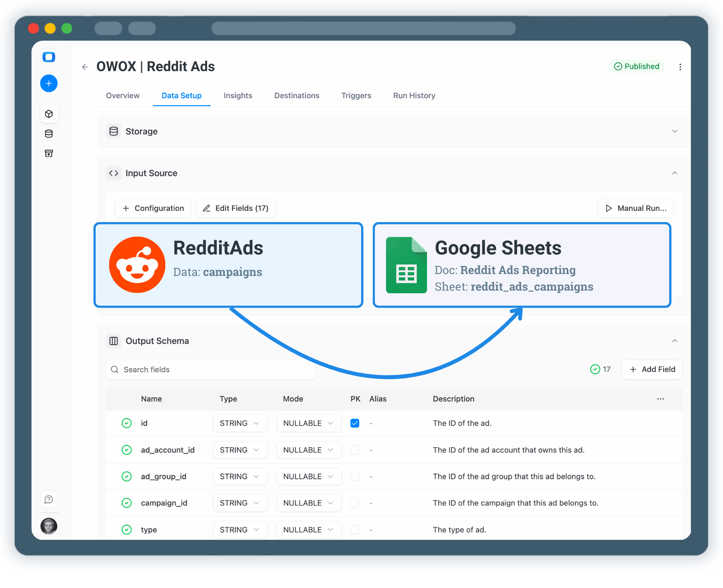Click inside the Search fields box

coord(211,369)
